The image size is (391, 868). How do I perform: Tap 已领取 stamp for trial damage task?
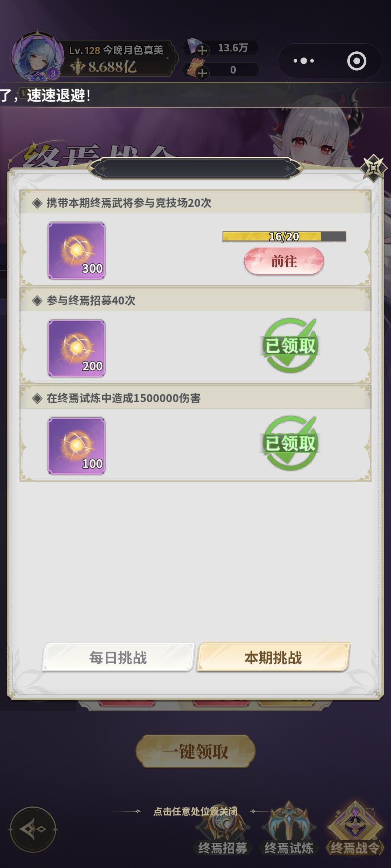(290, 443)
